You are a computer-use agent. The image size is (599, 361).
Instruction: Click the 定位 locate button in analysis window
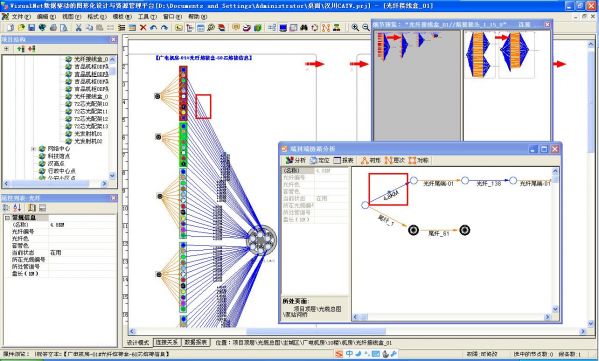(x=320, y=160)
